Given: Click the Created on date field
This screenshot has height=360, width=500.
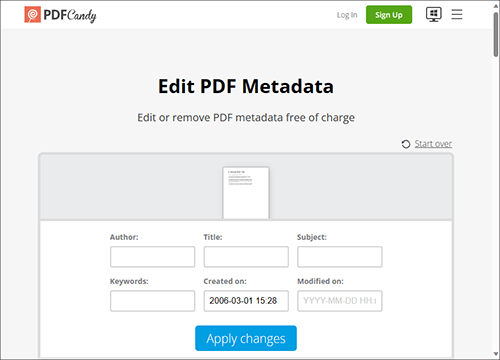Looking at the screenshot, I should coord(246,301).
